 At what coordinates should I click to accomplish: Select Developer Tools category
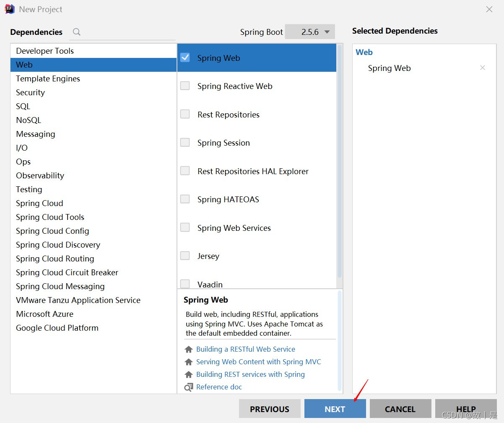[93, 51]
